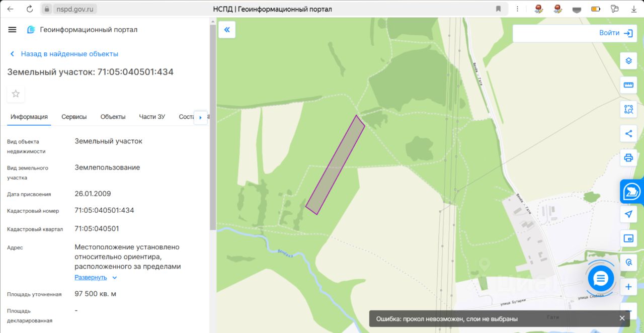Screen dimensions: 644x333
Task: Click the chevron next to Развернуть
Action: (x=115, y=277)
